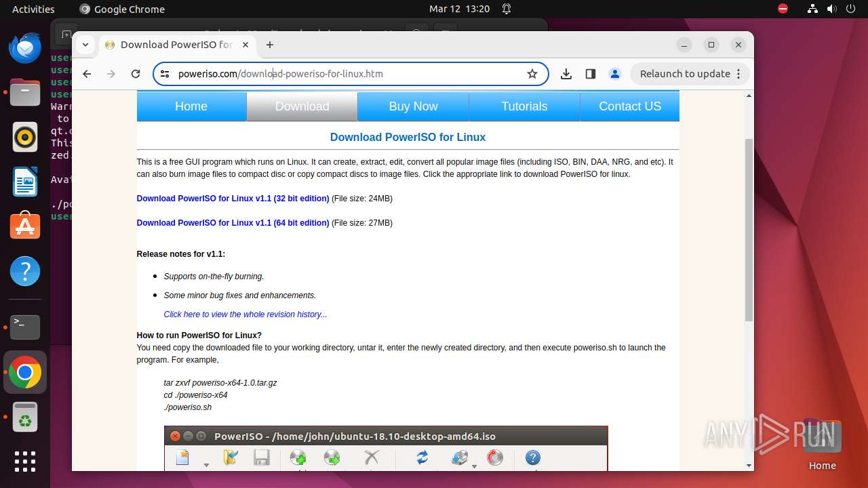Image resolution: width=868 pixels, height=488 pixels.
Task: Click Google Chrome icon in dock
Action: tap(25, 372)
